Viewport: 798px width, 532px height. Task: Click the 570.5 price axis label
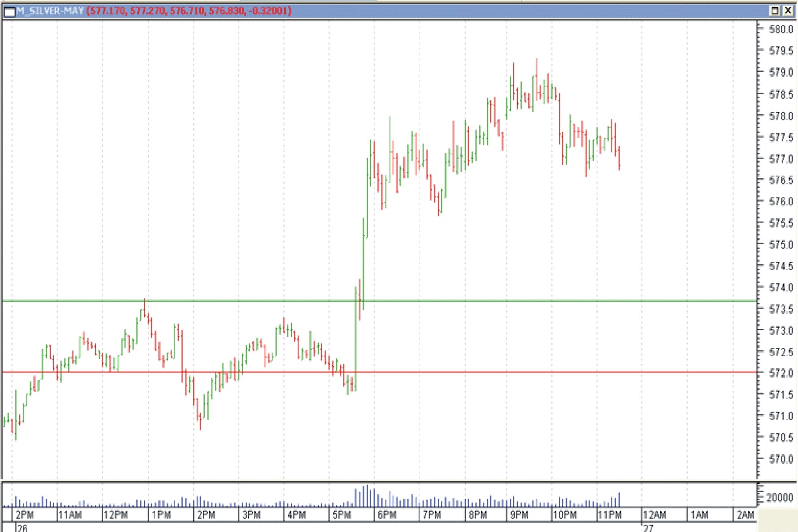[x=781, y=437]
